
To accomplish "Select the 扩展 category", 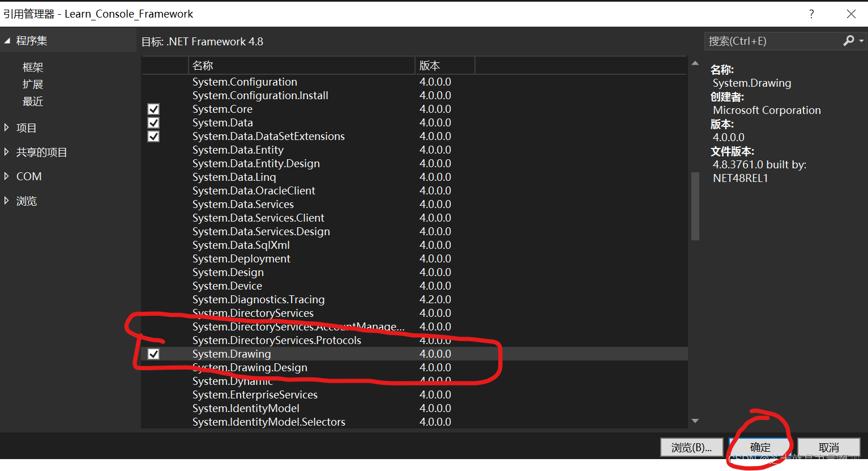I will [33, 84].
